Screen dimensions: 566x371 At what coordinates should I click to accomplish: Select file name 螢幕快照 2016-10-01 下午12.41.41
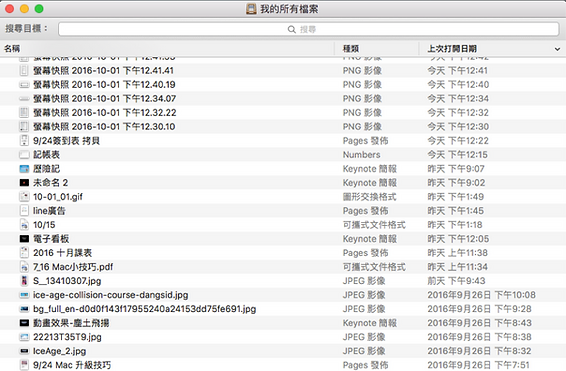click(x=104, y=70)
